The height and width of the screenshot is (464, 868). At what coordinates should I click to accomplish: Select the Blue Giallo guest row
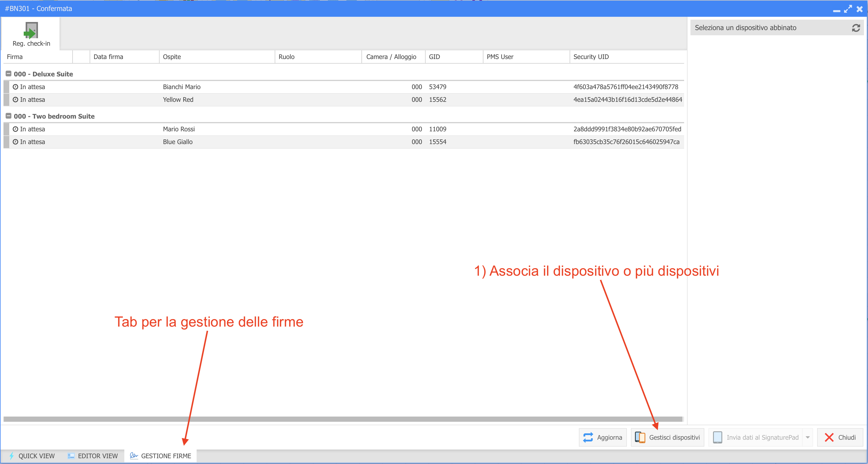(344, 142)
